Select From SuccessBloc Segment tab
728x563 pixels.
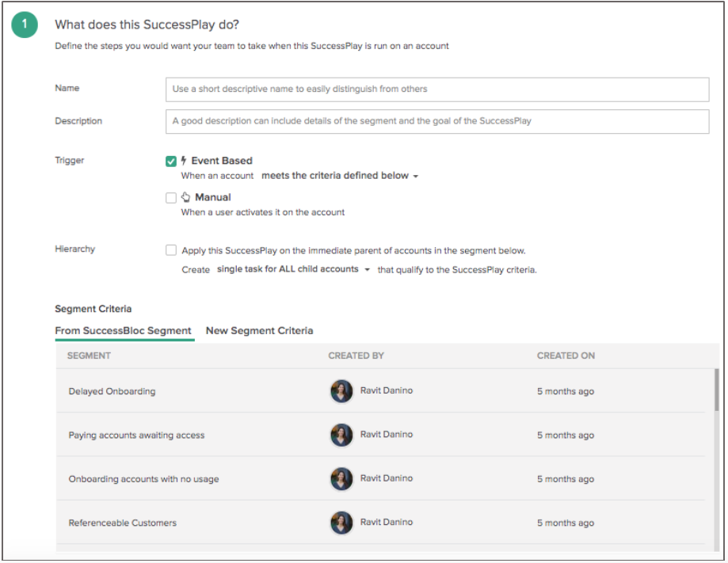[x=123, y=330]
